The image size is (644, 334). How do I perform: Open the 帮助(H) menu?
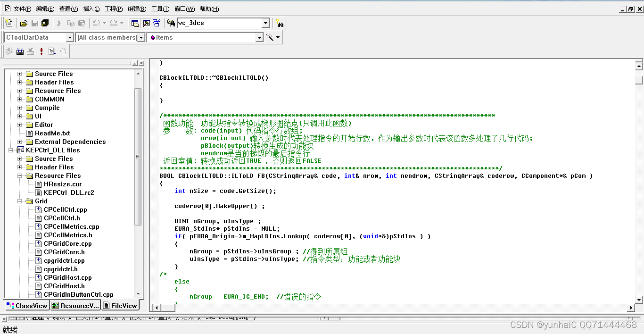209,9
